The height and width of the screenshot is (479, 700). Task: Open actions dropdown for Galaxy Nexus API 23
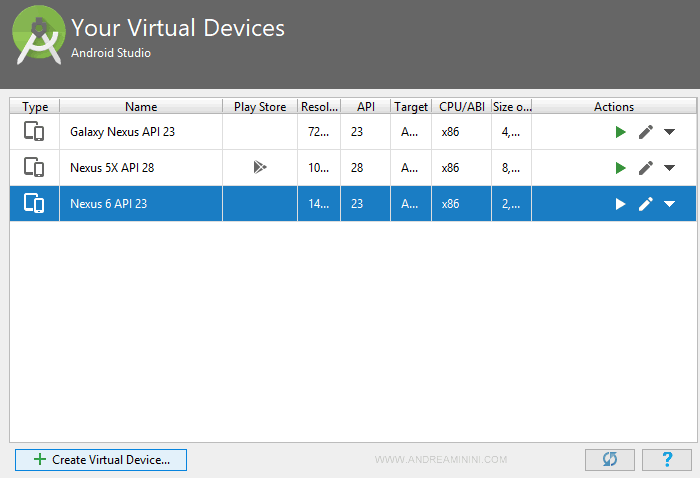(669, 132)
